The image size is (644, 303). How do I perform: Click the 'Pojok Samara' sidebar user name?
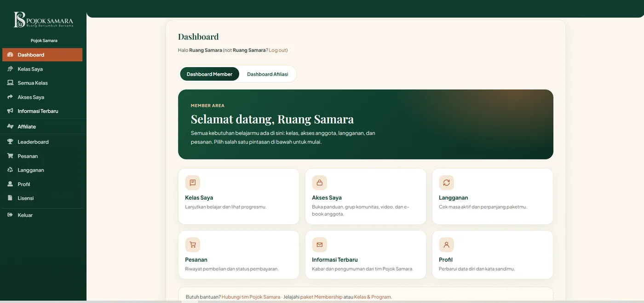[x=44, y=40]
